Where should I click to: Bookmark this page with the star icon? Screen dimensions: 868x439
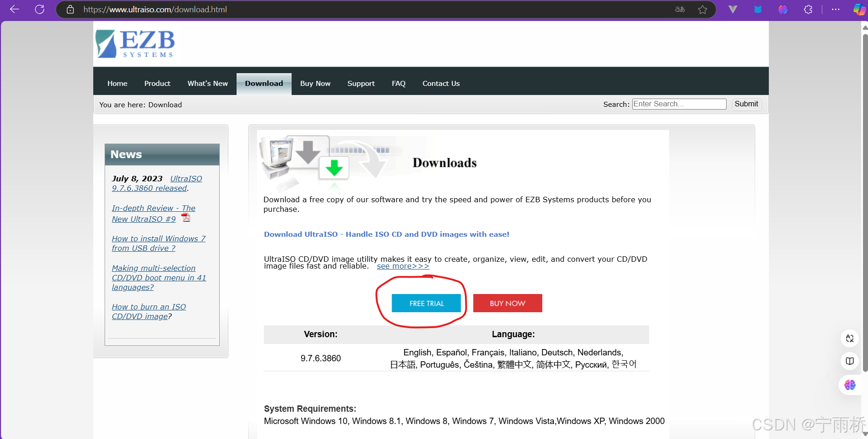click(702, 9)
